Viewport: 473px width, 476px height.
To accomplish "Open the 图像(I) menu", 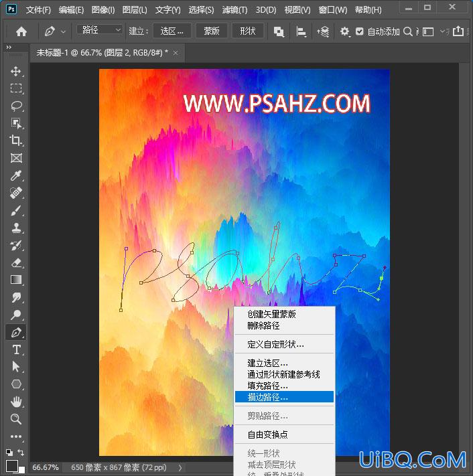I will [103, 10].
